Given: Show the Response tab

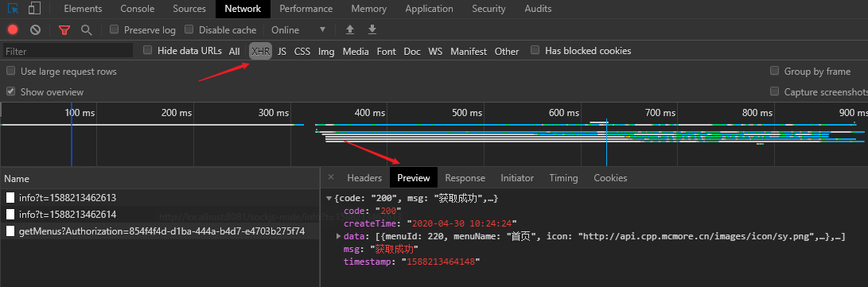Looking at the screenshot, I should [x=465, y=177].
